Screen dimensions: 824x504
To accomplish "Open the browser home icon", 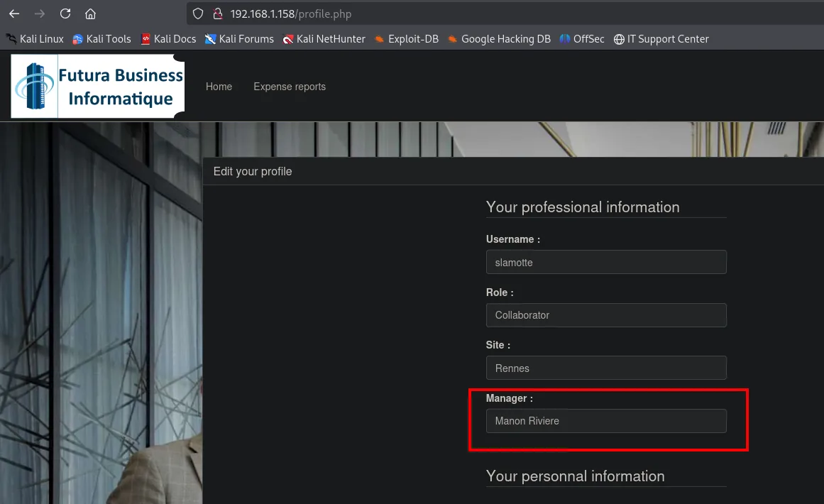I will pos(90,13).
